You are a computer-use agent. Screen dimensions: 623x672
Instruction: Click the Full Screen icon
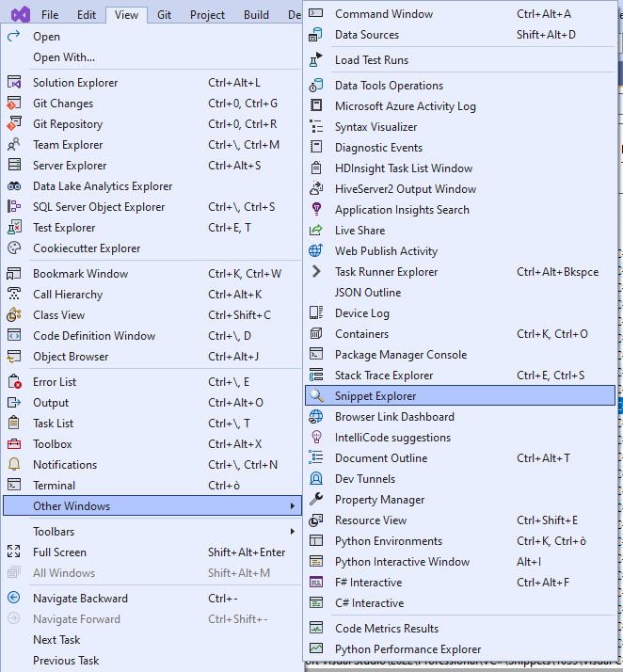(x=14, y=552)
